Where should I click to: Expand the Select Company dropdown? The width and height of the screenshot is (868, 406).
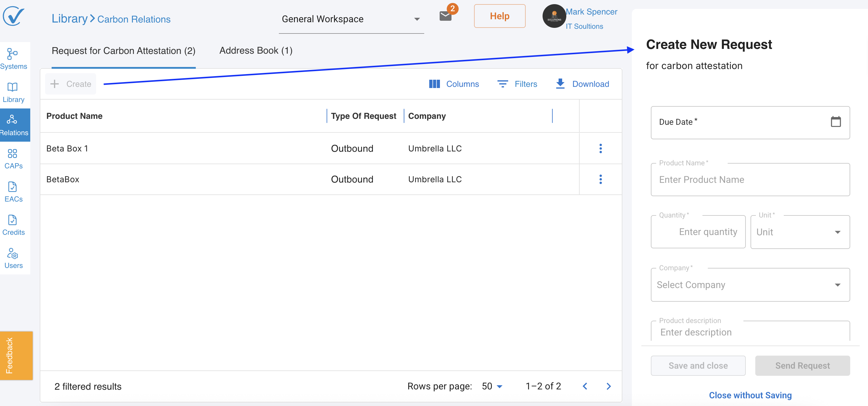click(750, 285)
